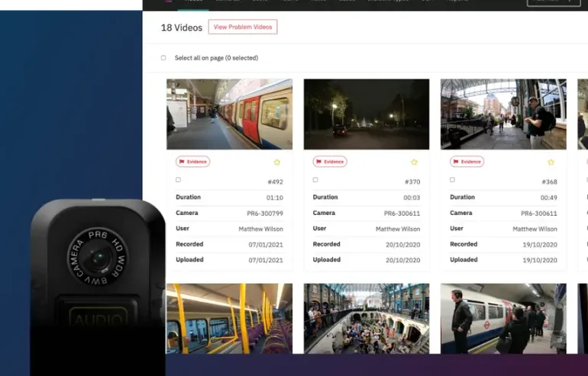This screenshot has width=588, height=376.
Task: Click the Uploaded date on video #492
Action: point(266,260)
